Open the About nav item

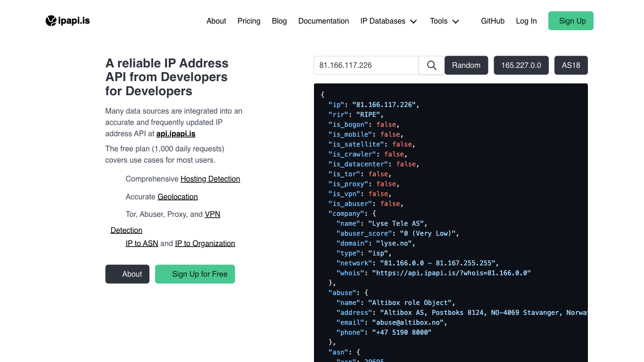(216, 21)
